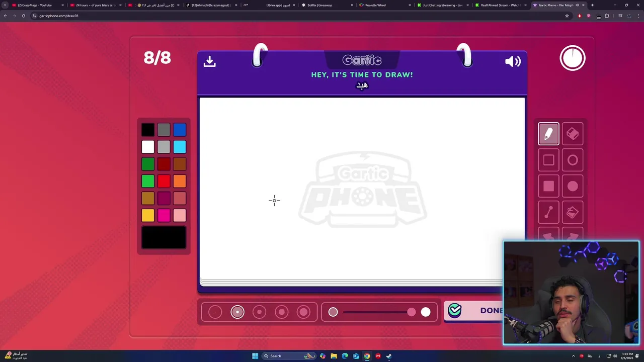
Task: Select the second brush size
Action: 237,312
